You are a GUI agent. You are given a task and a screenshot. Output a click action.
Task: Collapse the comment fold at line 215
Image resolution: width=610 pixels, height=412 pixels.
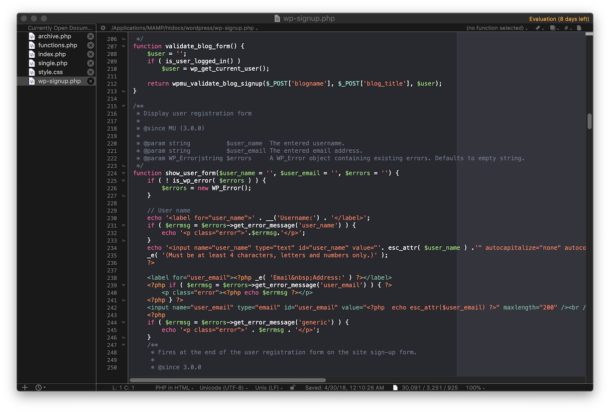[x=124, y=106]
